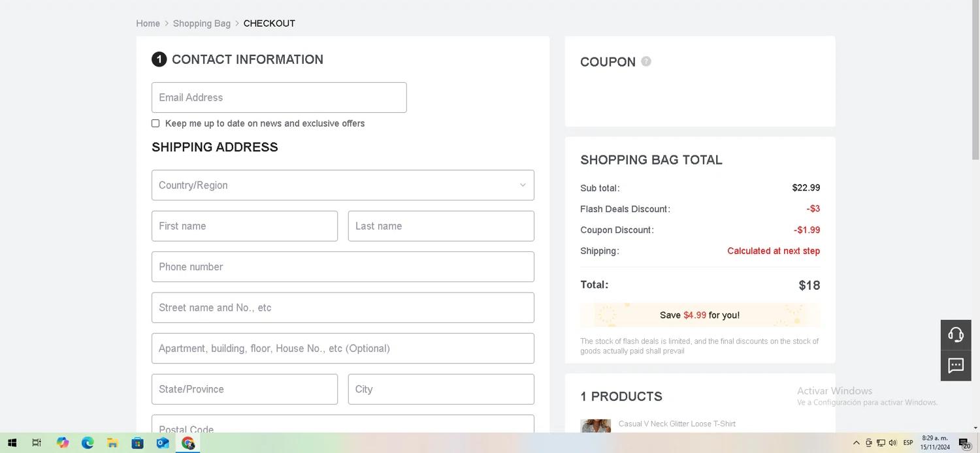Open the taskbar clock and date
The width and height of the screenshot is (980, 453).
pos(935,443)
